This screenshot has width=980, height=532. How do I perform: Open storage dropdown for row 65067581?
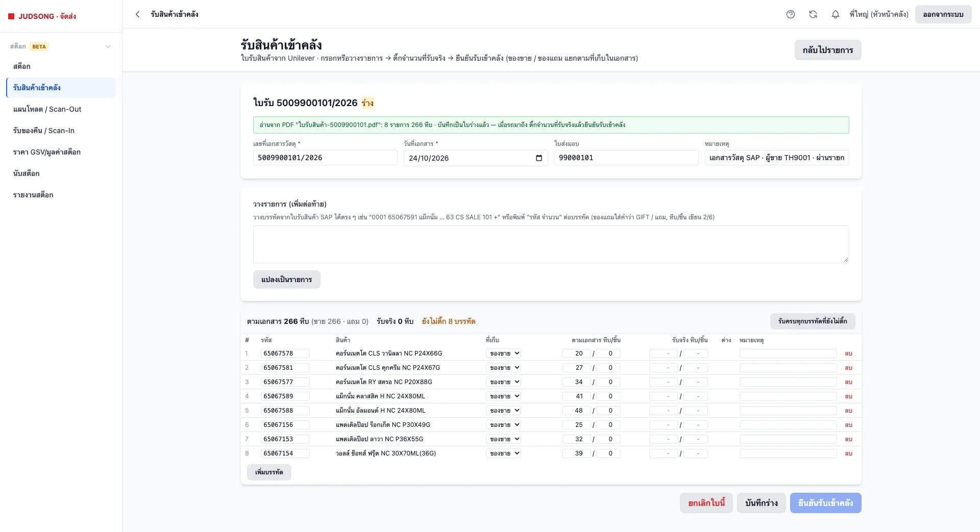503,368
